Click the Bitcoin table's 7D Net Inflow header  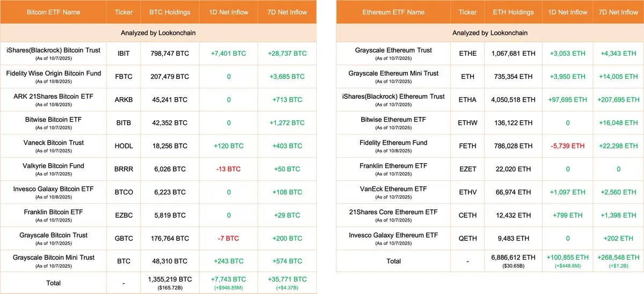pyautogui.click(x=288, y=12)
